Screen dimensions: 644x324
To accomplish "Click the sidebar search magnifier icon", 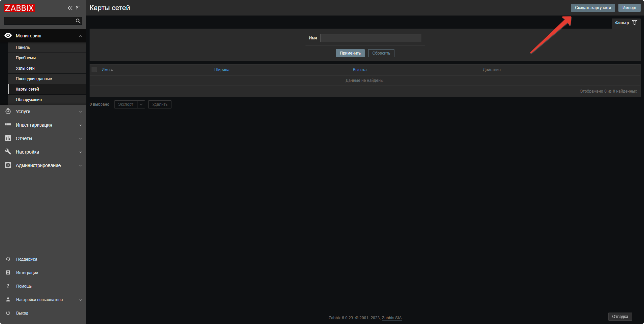I will click(78, 21).
